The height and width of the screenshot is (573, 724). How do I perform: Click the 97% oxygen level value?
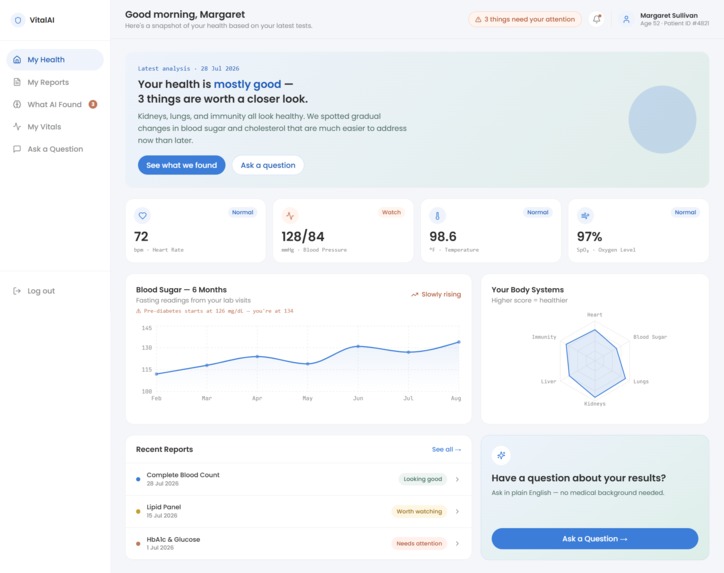point(590,236)
